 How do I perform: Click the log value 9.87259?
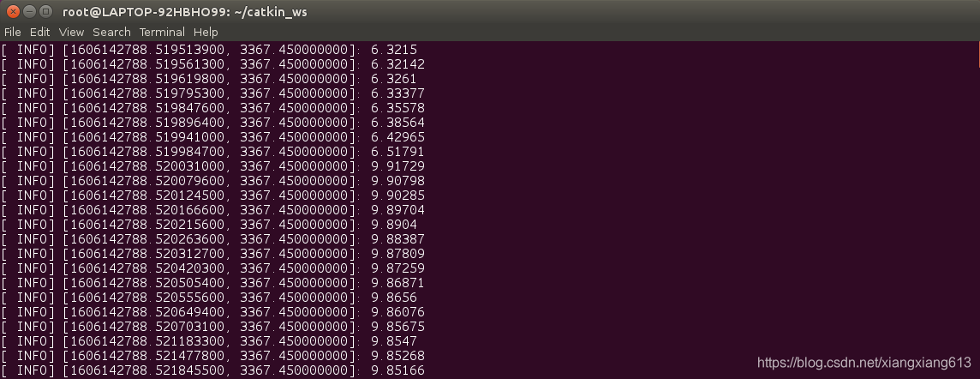click(397, 268)
